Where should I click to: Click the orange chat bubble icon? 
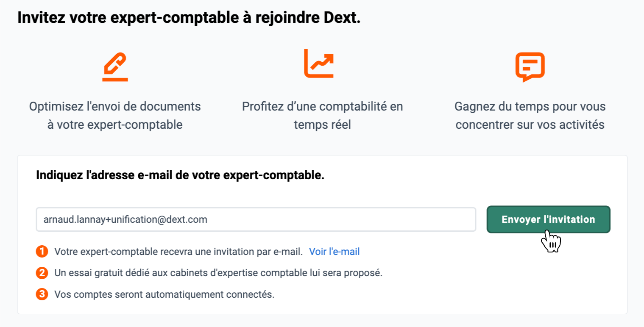tap(530, 67)
